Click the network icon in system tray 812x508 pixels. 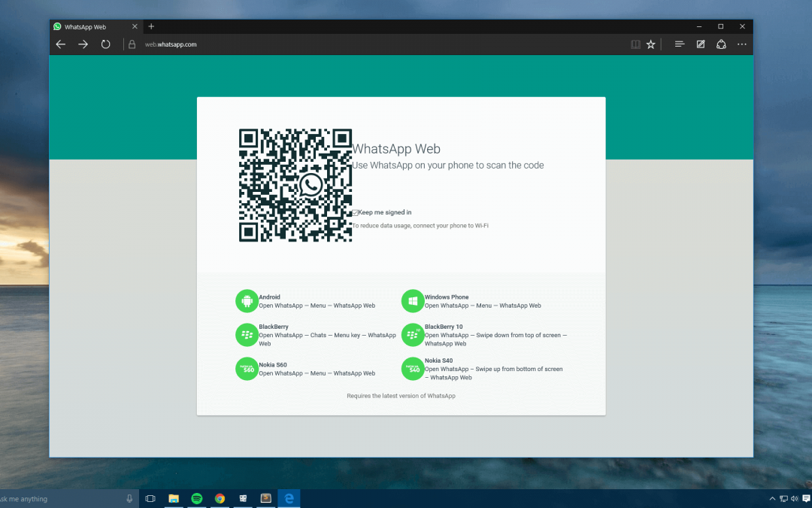pyautogui.click(x=783, y=499)
